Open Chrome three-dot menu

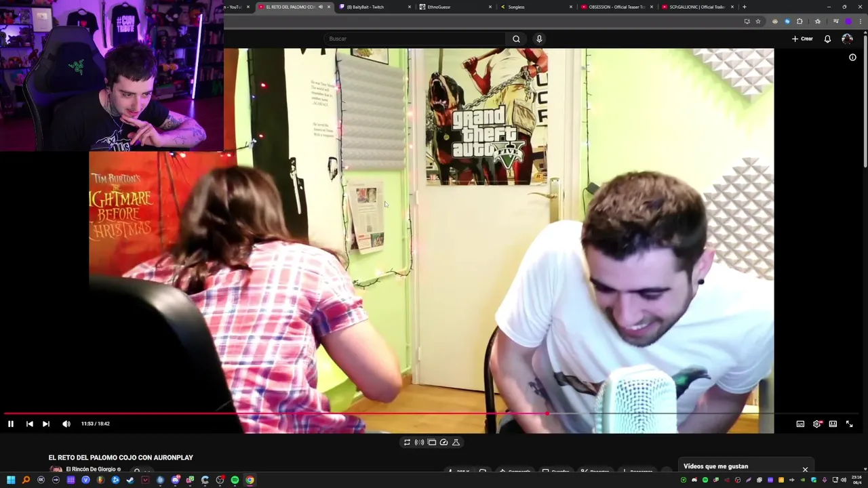[x=860, y=21]
